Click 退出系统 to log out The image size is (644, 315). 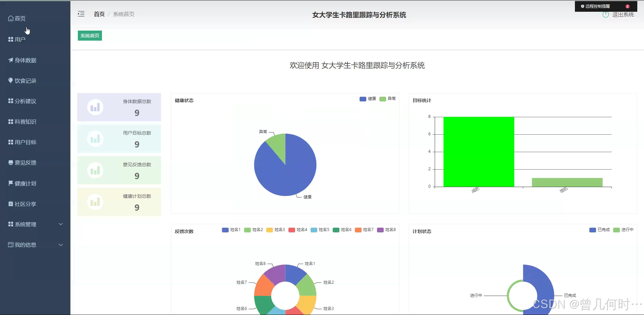[x=623, y=14]
